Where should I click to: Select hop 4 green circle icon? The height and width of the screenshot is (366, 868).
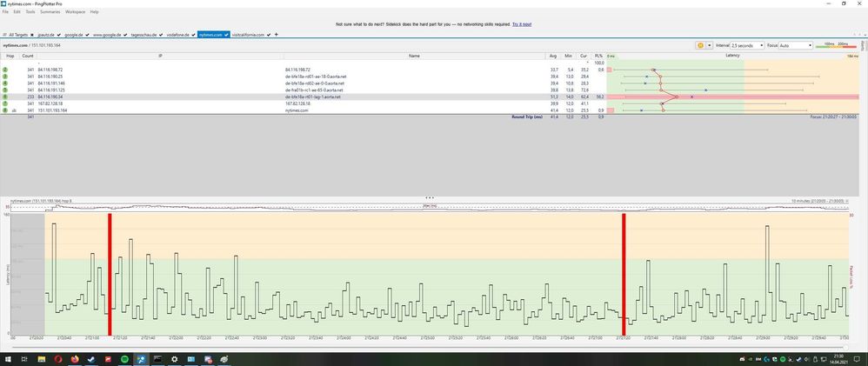point(5,83)
